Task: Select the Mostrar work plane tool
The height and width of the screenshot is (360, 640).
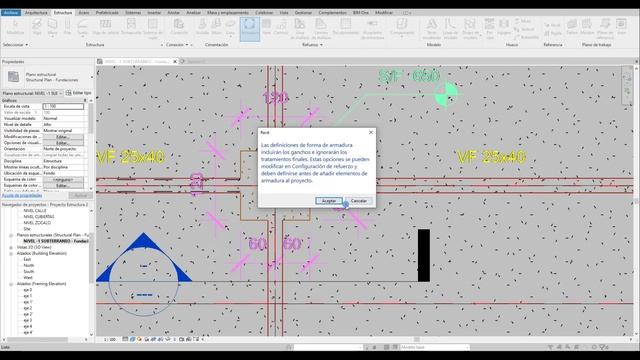Action: [587, 27]
